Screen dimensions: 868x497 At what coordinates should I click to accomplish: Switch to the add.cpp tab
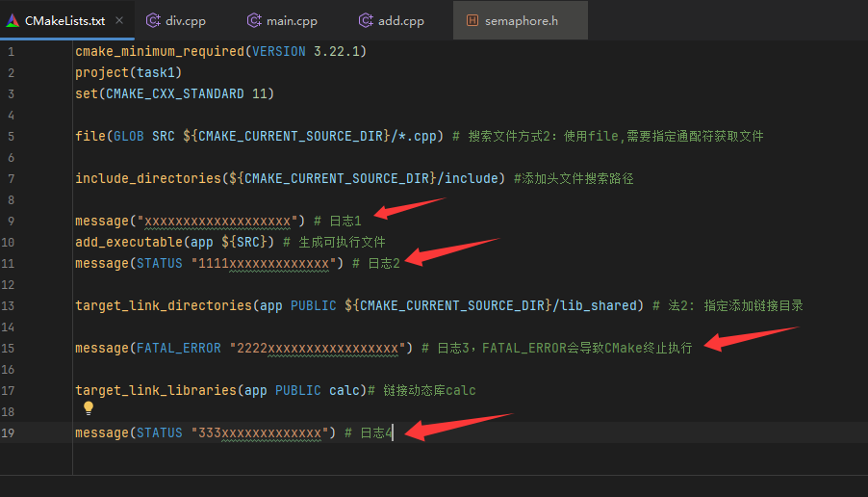coord(401,20)
